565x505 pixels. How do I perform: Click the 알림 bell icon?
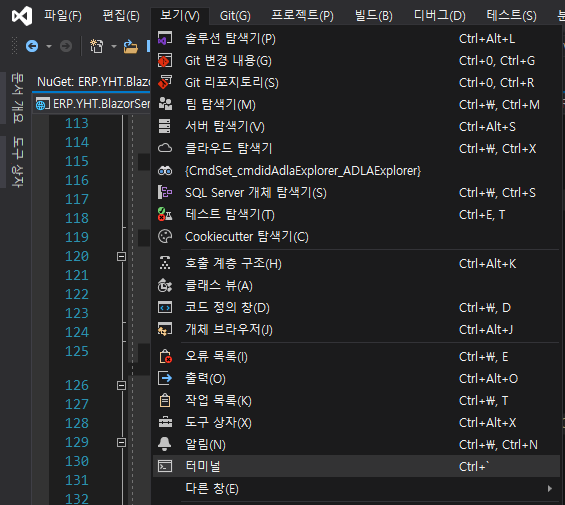pyautogui.click(x=165, y=444)
